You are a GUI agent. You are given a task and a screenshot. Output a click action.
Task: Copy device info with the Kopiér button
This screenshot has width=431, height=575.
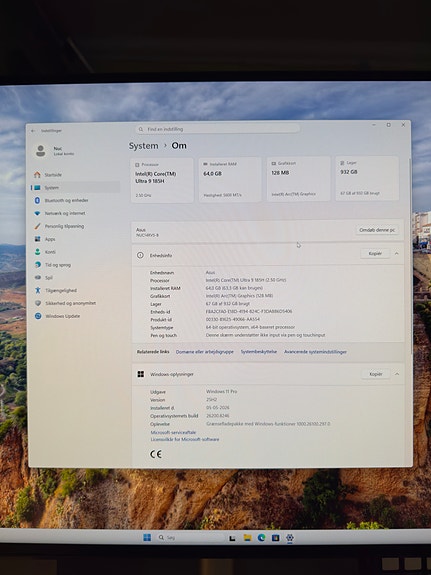pyautogui.click(x=375, y=253)
